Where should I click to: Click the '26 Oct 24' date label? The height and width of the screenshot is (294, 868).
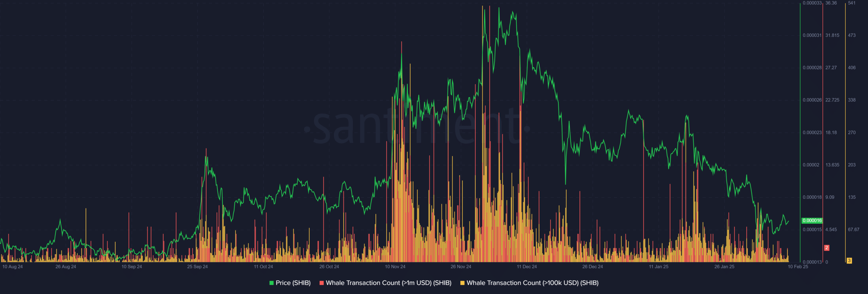pyautogui.click(x=329, y=267)
